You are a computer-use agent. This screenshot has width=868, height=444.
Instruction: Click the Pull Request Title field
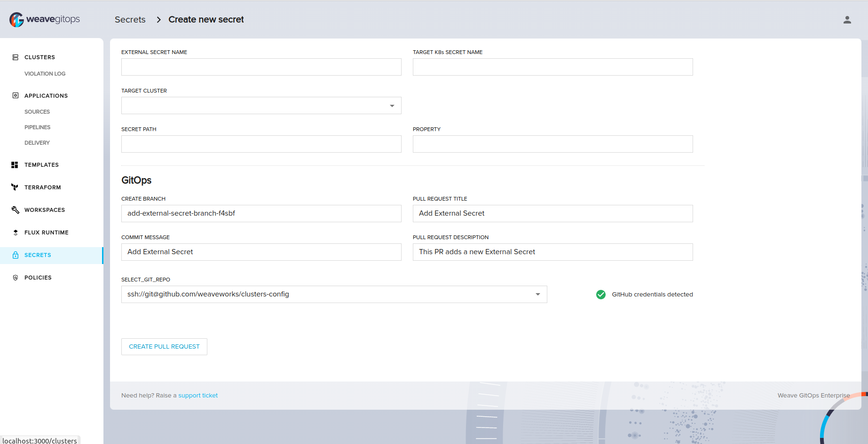553,214
